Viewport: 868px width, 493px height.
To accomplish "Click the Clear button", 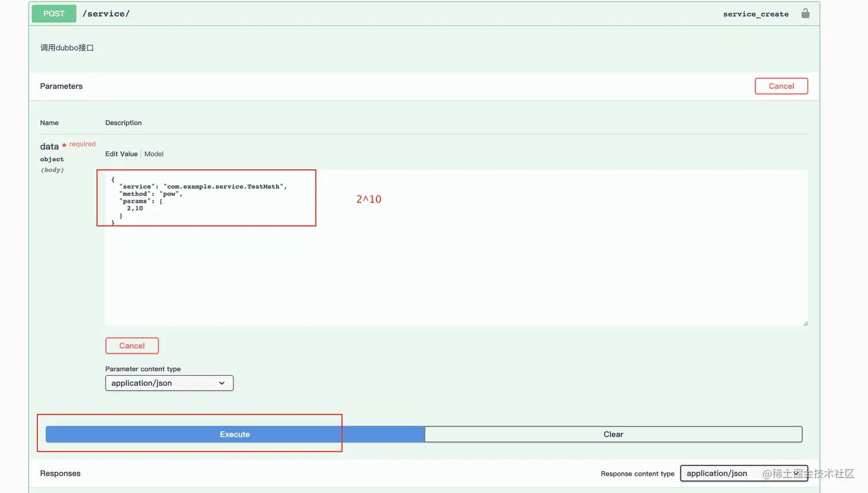I will click(x=613, y=434).
